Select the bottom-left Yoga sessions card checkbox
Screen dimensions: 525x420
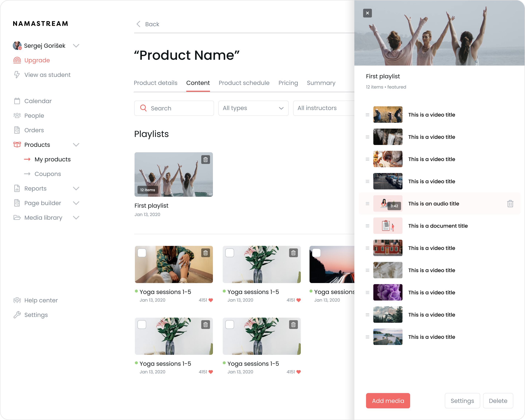pos(142,325)
